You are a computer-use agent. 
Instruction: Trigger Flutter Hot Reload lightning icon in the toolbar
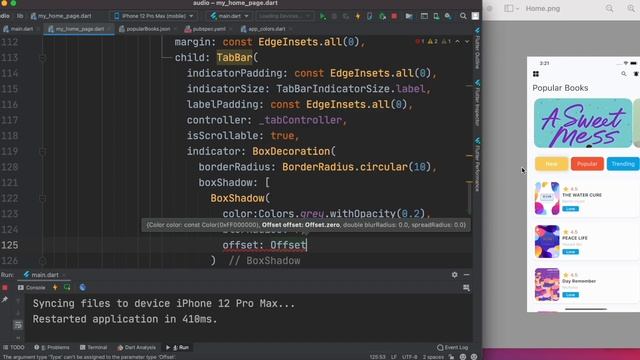(358, 16)
